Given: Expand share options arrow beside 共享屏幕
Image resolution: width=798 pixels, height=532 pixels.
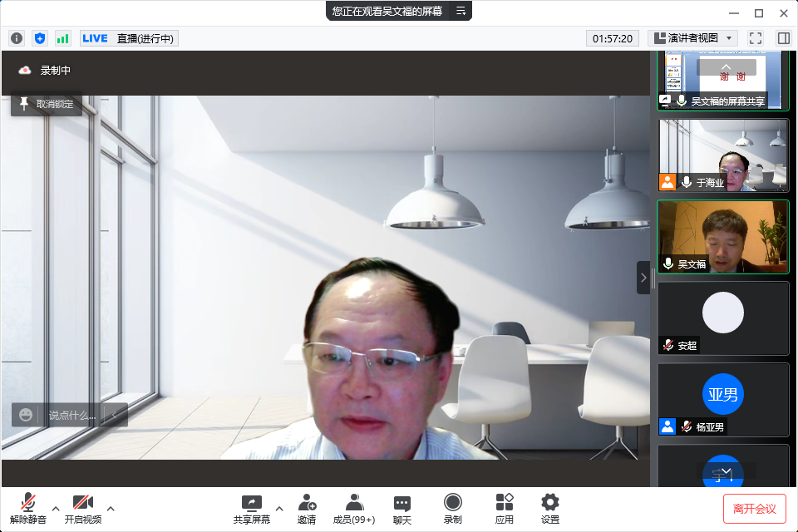Looking at the screenshot, I should tap(279, 509).
